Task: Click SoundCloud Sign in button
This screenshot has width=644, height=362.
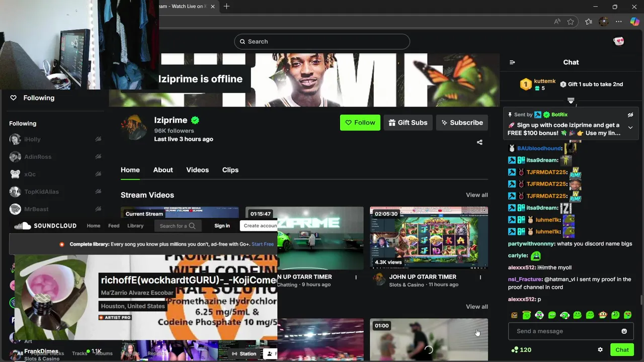Action: click(x=222, y=226)
